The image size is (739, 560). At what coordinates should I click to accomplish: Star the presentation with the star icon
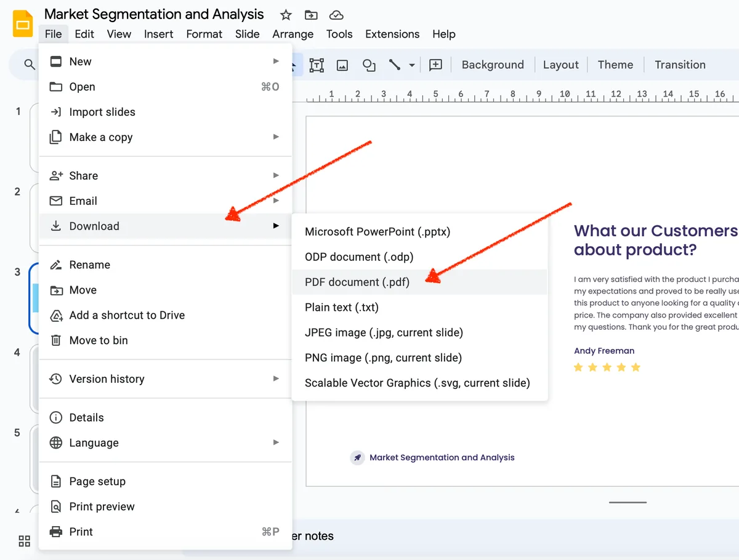(x=286, y=15)
